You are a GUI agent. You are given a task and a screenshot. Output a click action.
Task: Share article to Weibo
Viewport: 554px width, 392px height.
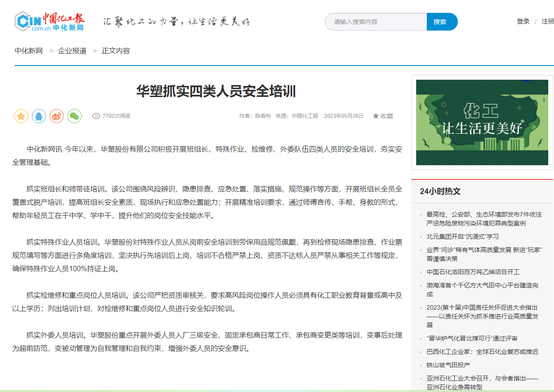[57, 116]
